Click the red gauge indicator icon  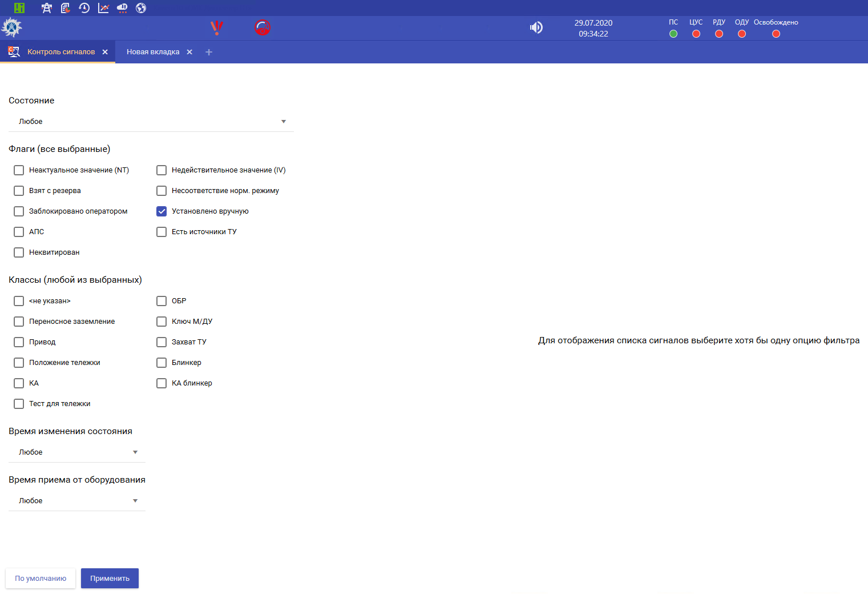pyautogui.click(x=263, y=27)
